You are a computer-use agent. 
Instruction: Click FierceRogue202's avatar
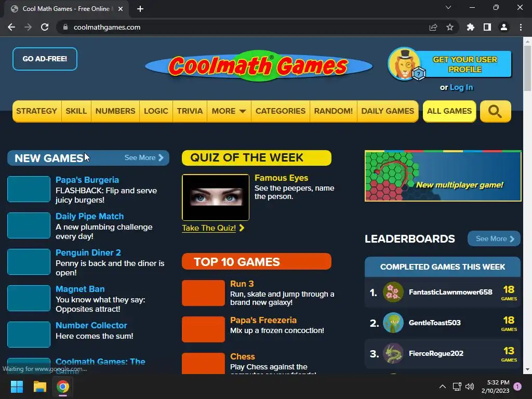pos(393,353)
